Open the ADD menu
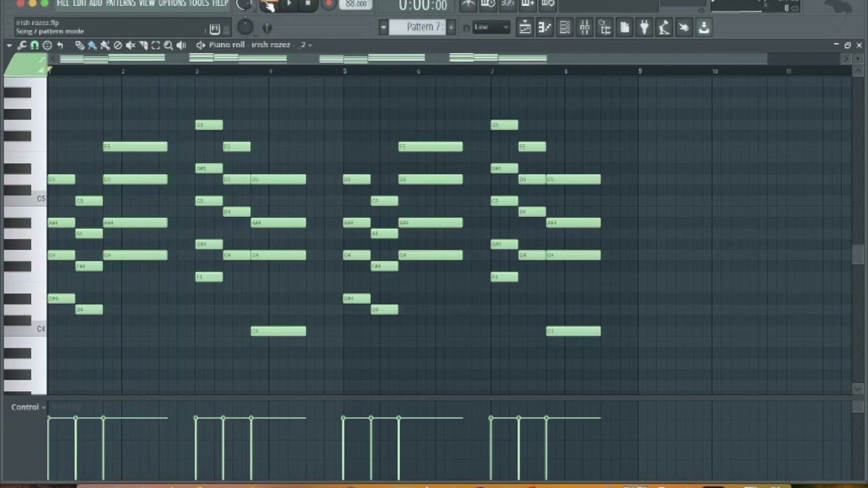 (96, 3)
